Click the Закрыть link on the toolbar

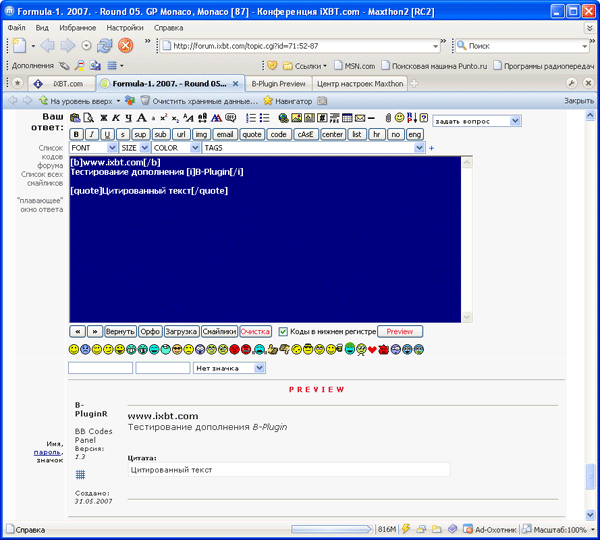pyautogui.click(x=579, y=101)
